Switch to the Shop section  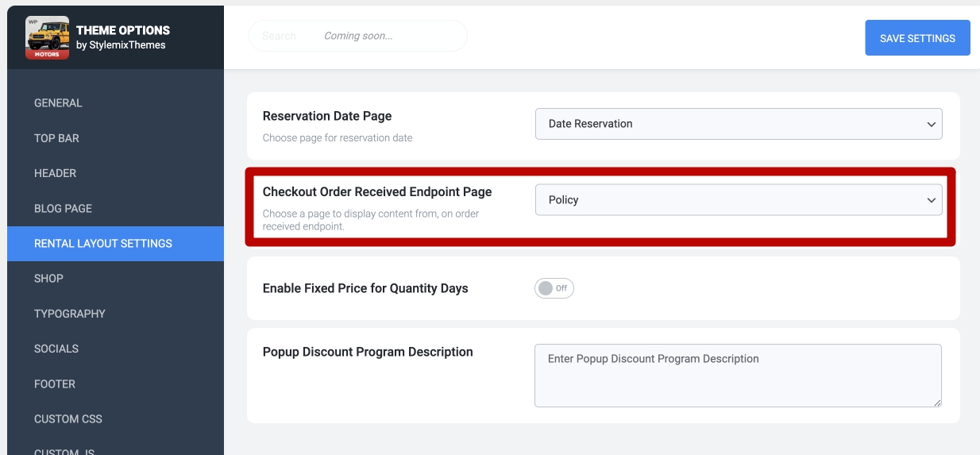tap(48, 279)
